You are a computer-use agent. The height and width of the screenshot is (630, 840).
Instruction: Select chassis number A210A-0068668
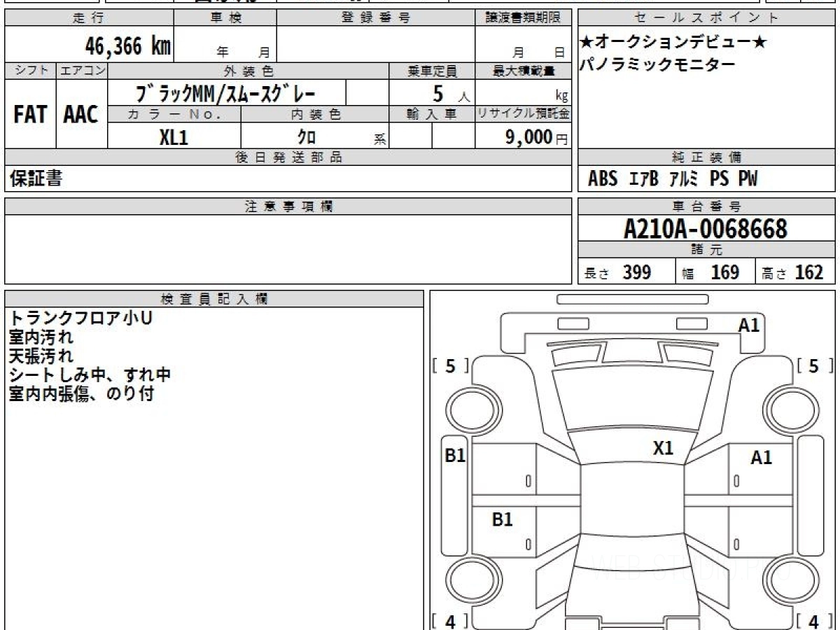[x=706, y=228]
